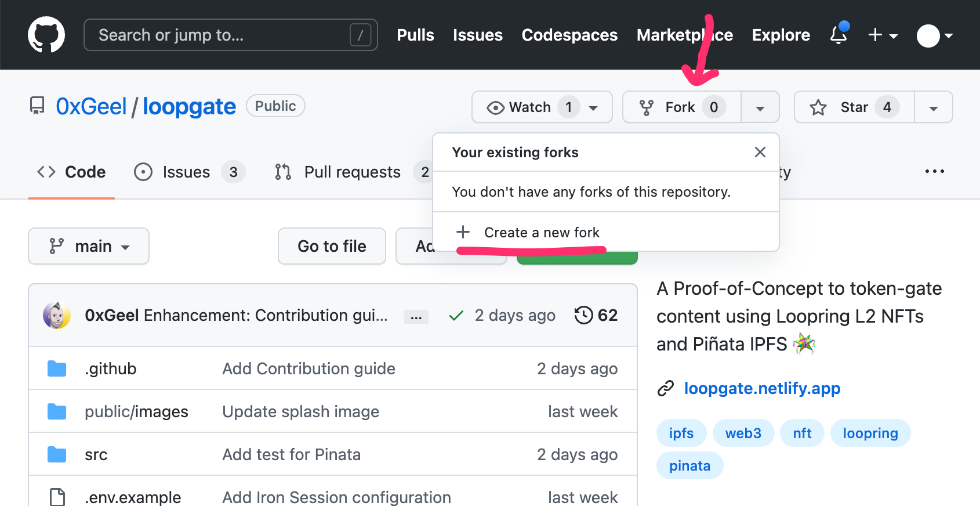Open commit 'Update splash image'
Image resolution: width=980 pixels, height=506 pixels.
(301, 411)
